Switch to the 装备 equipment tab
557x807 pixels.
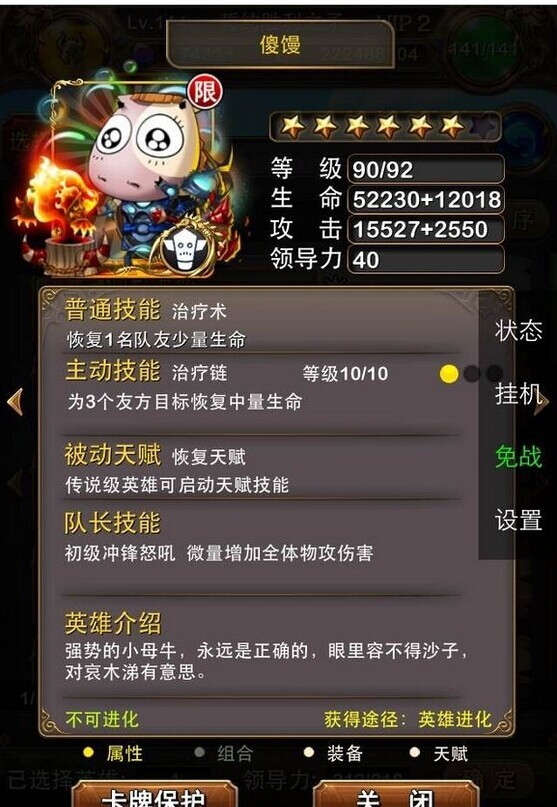334,753
